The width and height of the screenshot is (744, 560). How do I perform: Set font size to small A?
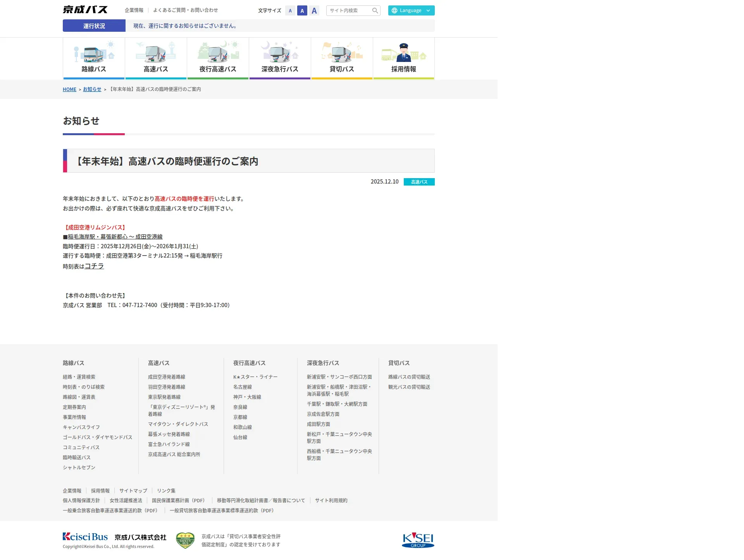click(x=290, y=10)
